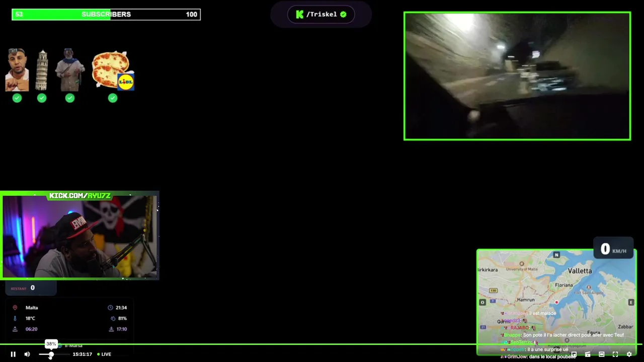This screenshot has height=362, width=644.
Task: Click chat message 'il est malade'
Action: pos(542,313)
